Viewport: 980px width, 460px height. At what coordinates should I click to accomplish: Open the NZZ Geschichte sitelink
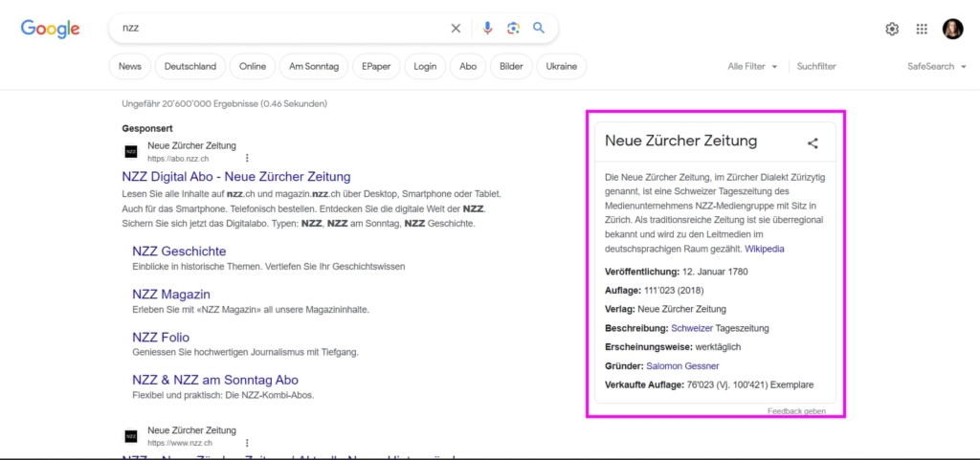179,251
